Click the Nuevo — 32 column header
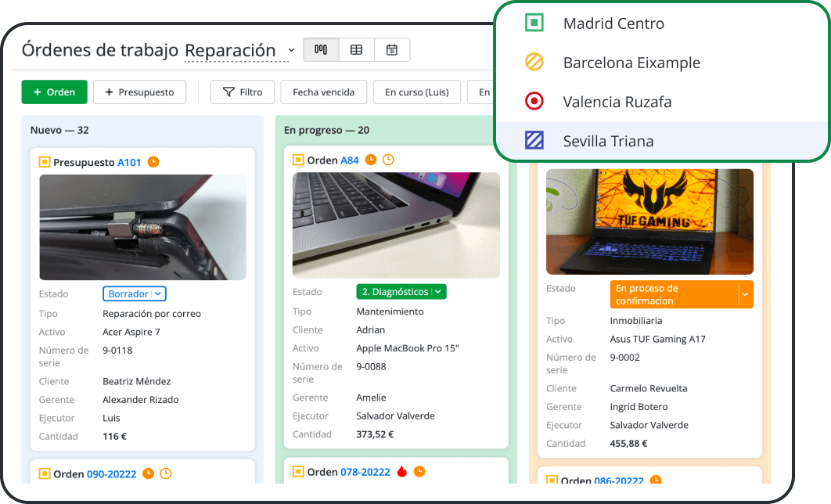The image size is (831, 504). pos(59,131)
